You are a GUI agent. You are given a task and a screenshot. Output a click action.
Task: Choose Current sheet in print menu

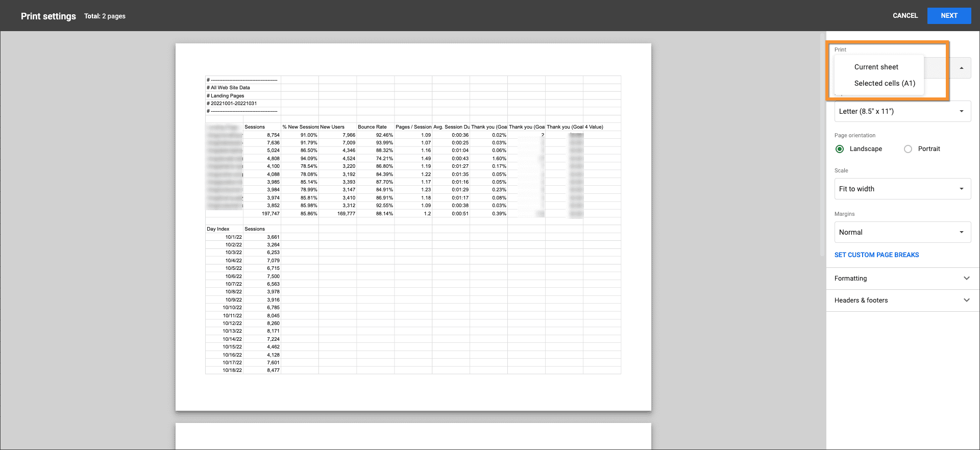pyautogui.click(x=876, y=67)
